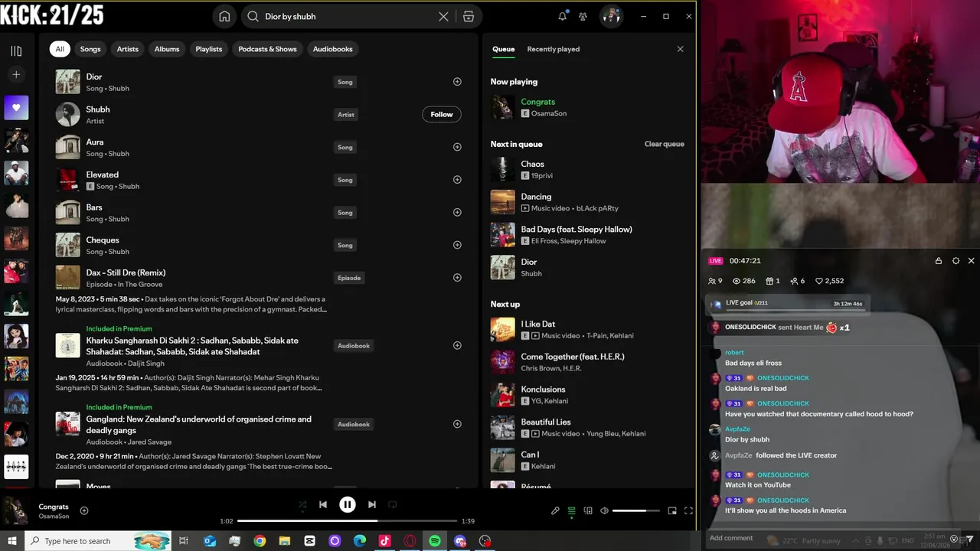Filter search results by Songs

pyautogui.click(x=90, y=49)
